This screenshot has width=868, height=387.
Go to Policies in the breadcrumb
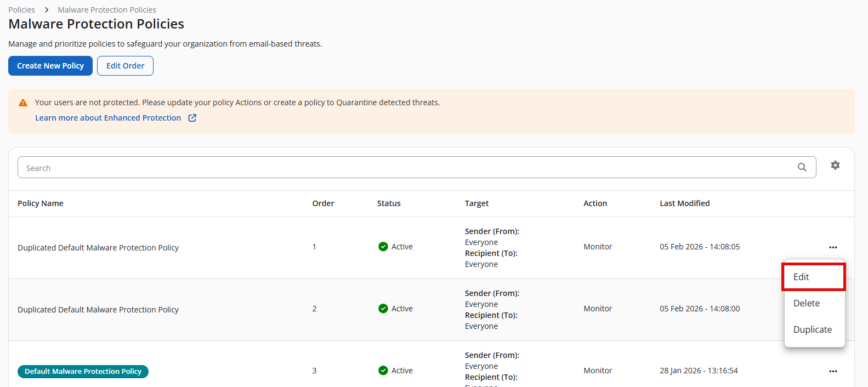21,10
